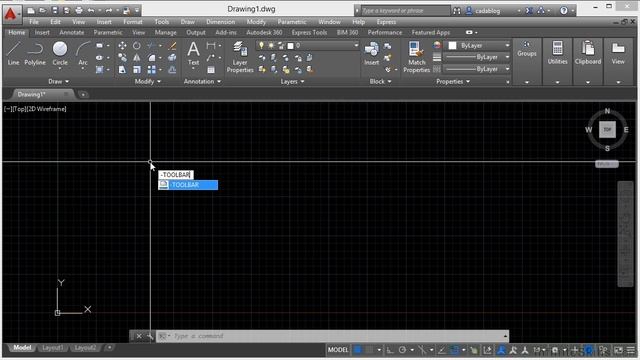The width and height of the screenshot is (640, 360).
Task: Select the Circle tool
Action: [x=60, y=53]
